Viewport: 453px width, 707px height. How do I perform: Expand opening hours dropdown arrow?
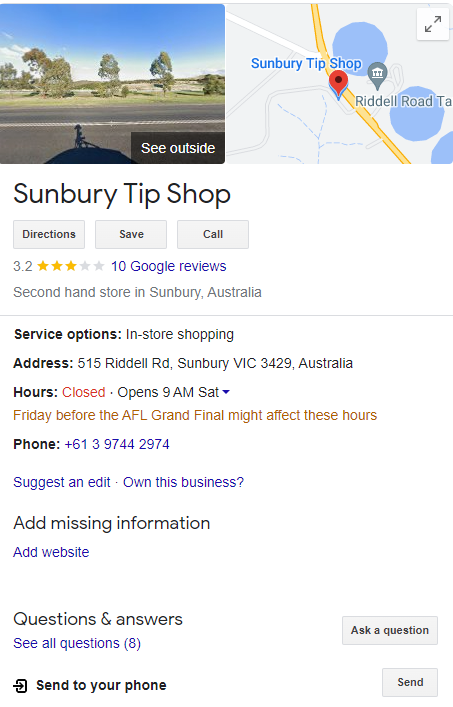coord(226,392)
